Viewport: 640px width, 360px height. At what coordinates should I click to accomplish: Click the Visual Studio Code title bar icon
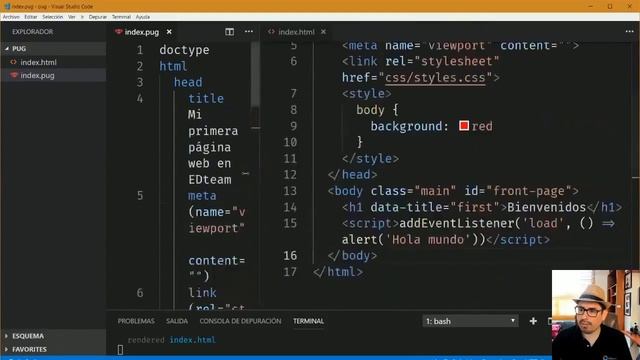[7, 6]
